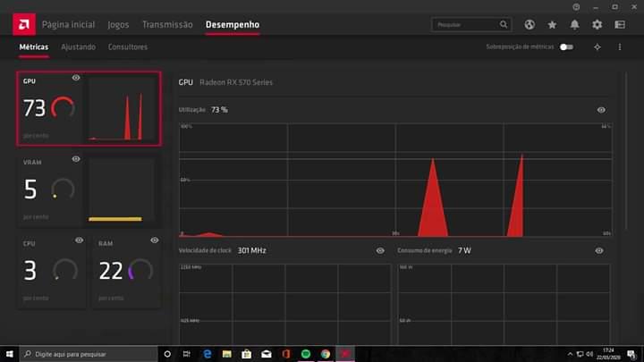Select the GPU metrics card

tap(89, 109)
